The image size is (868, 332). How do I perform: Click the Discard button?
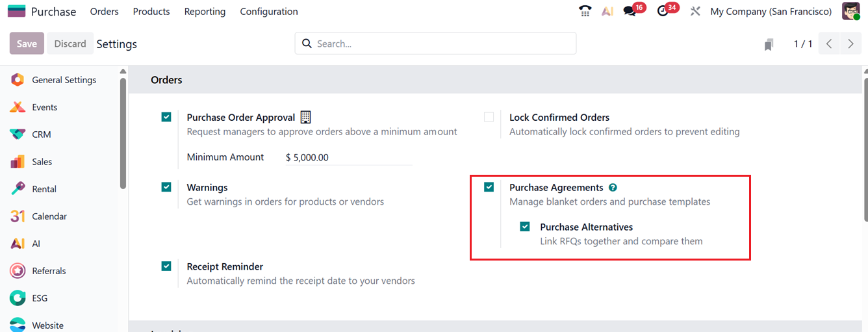point(70,44)
